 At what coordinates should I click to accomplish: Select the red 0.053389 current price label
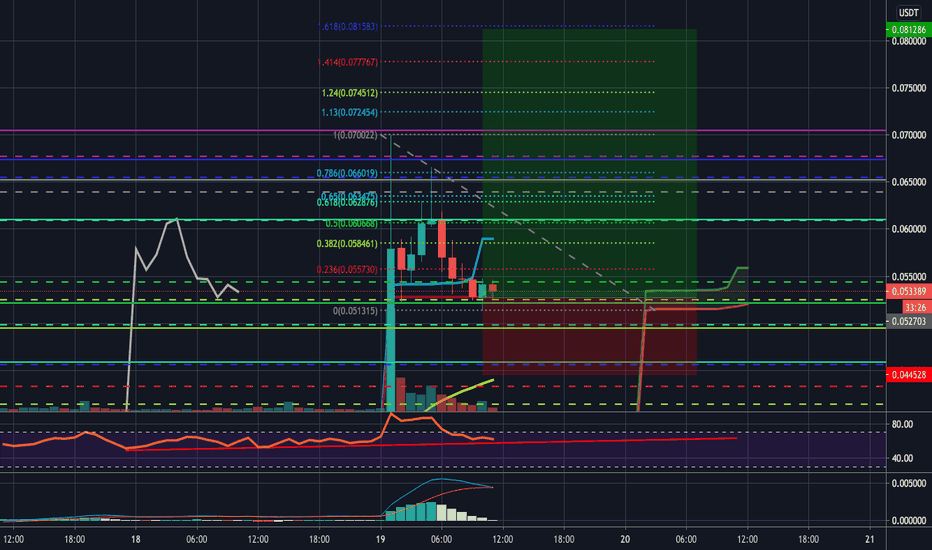(908, 291)
